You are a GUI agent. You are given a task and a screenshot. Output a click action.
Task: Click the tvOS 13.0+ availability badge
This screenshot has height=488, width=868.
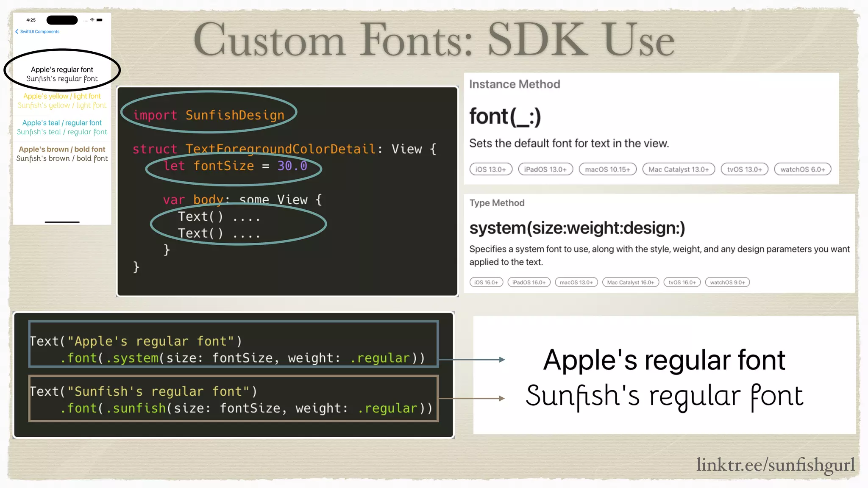pos(745,169)
